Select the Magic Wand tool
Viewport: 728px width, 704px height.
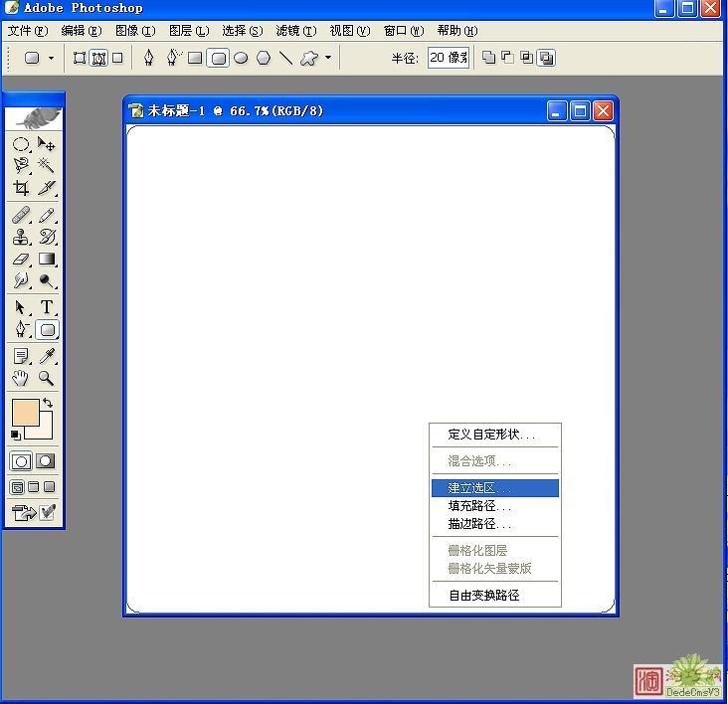(46, 165)
